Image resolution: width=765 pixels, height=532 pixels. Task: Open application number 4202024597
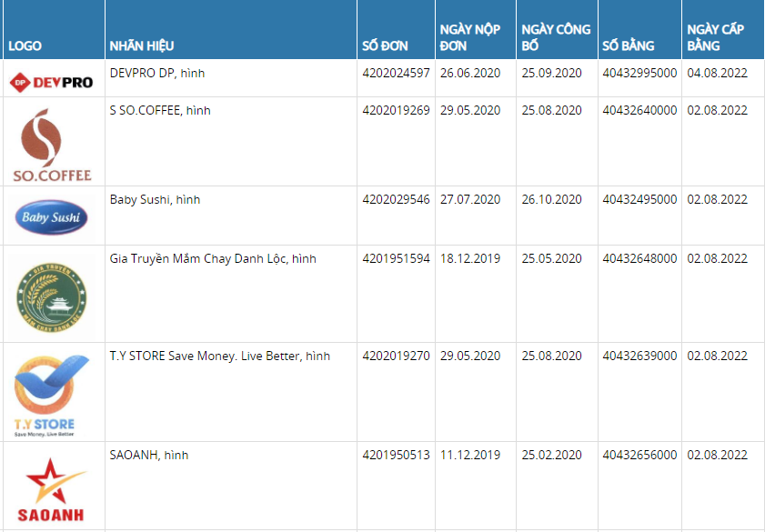[x=396, y=73]
